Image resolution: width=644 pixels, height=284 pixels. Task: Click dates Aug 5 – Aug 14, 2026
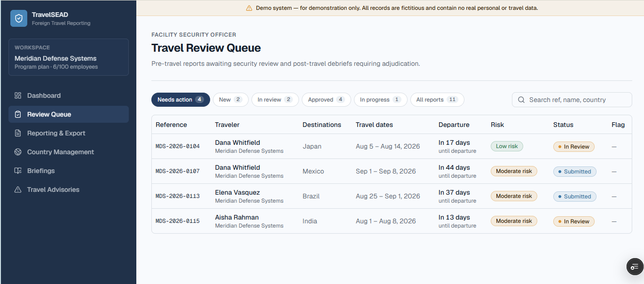388,146
